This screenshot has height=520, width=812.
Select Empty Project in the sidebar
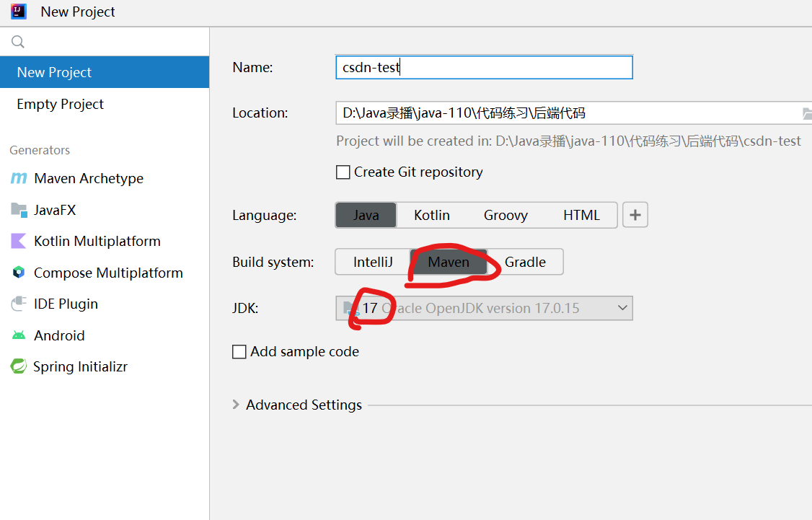point(105,104)
